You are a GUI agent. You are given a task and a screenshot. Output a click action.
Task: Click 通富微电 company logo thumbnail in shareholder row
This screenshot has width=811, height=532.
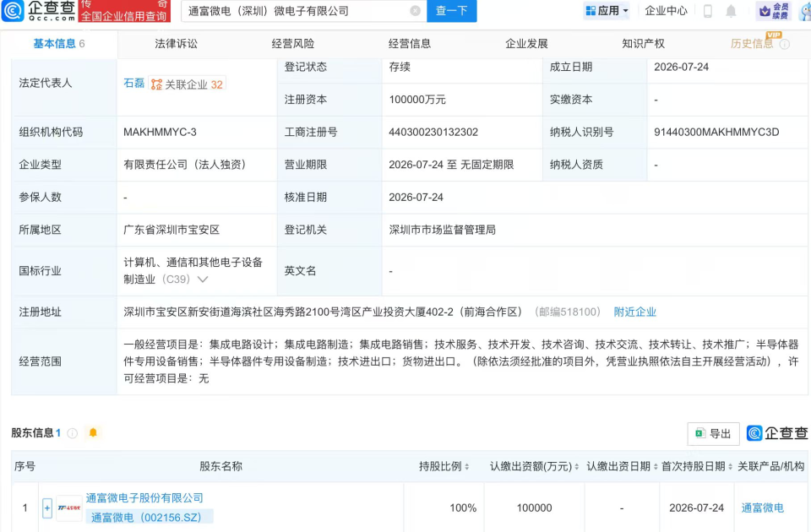point(68,508)
